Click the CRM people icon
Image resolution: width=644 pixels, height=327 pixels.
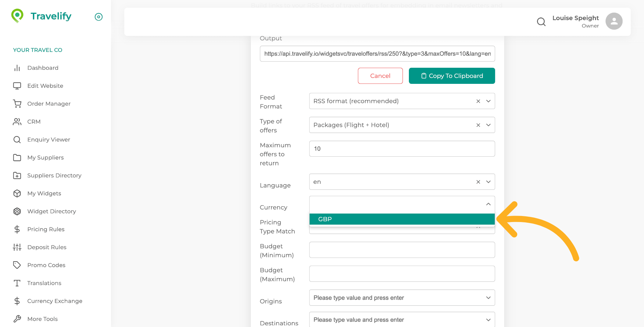point(17,122)
